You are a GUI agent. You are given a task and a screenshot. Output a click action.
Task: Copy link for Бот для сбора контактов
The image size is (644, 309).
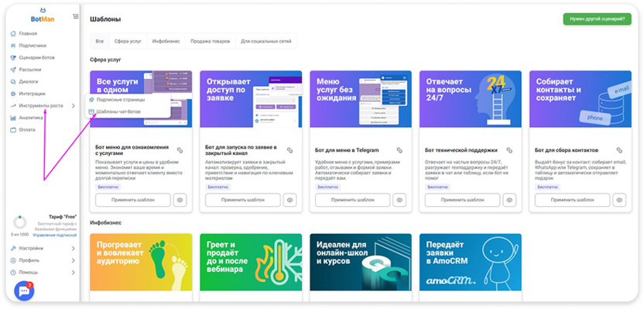tap(619, 150)
